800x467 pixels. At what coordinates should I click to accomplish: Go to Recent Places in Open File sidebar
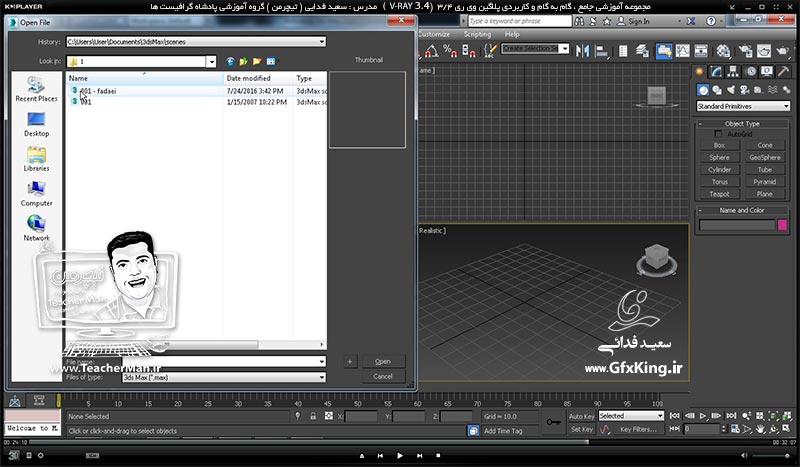(x=36, y=89)
